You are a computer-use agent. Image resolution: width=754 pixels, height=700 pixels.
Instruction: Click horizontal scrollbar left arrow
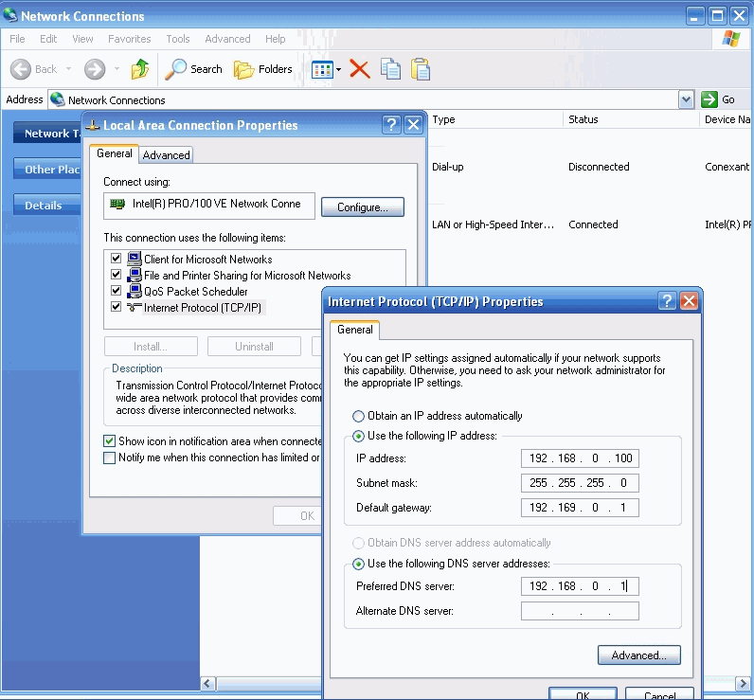pos(207,683)
